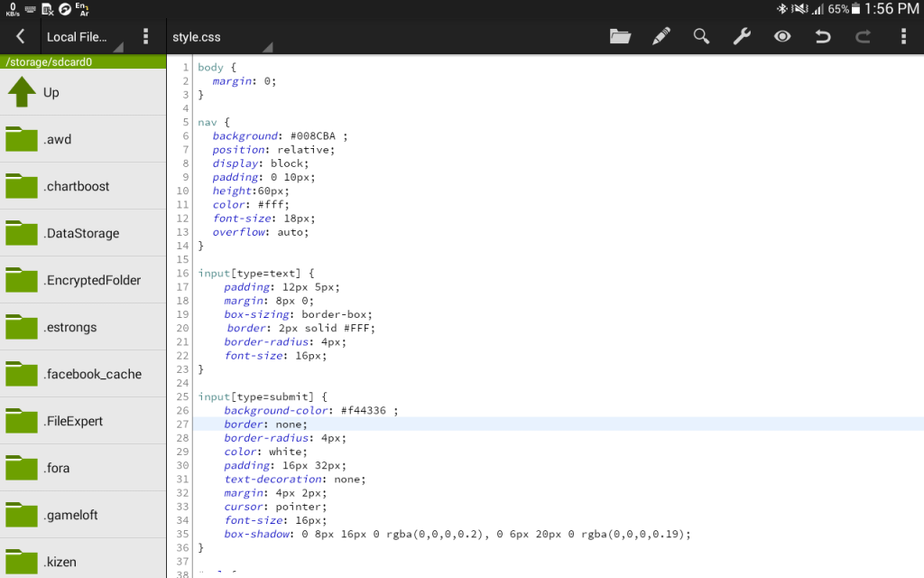
Task: Click the 'border: none;' highlighted line
Action: (x=558, y=424)
